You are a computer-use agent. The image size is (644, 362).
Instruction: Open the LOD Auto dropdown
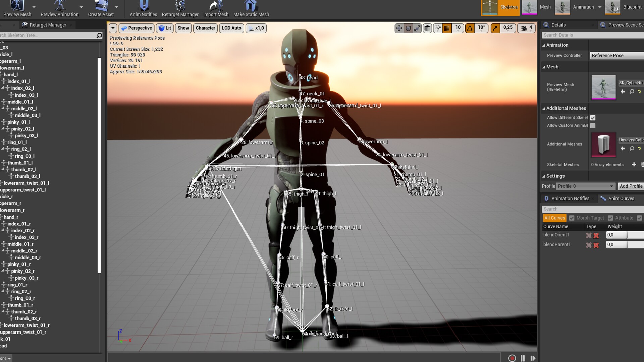tap(231, 28)
